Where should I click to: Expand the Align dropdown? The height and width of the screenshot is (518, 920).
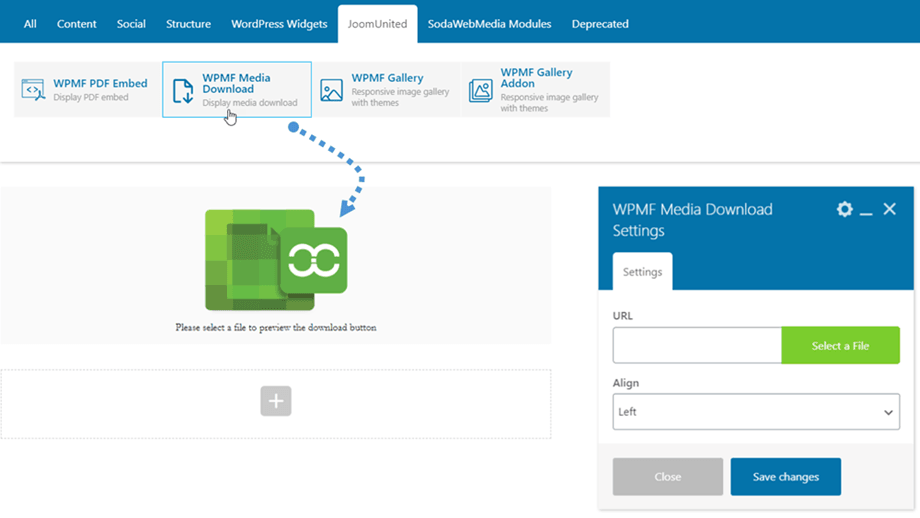pos(756,412)
